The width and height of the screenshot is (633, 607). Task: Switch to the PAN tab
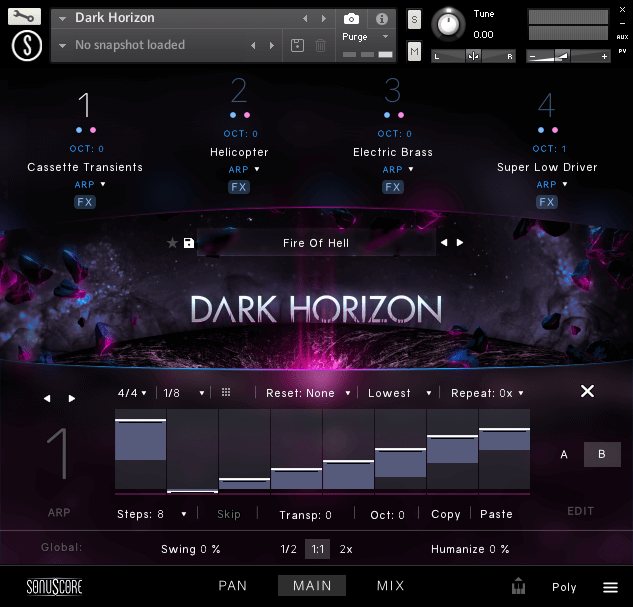pyautogui.click(x=233, y=586)
